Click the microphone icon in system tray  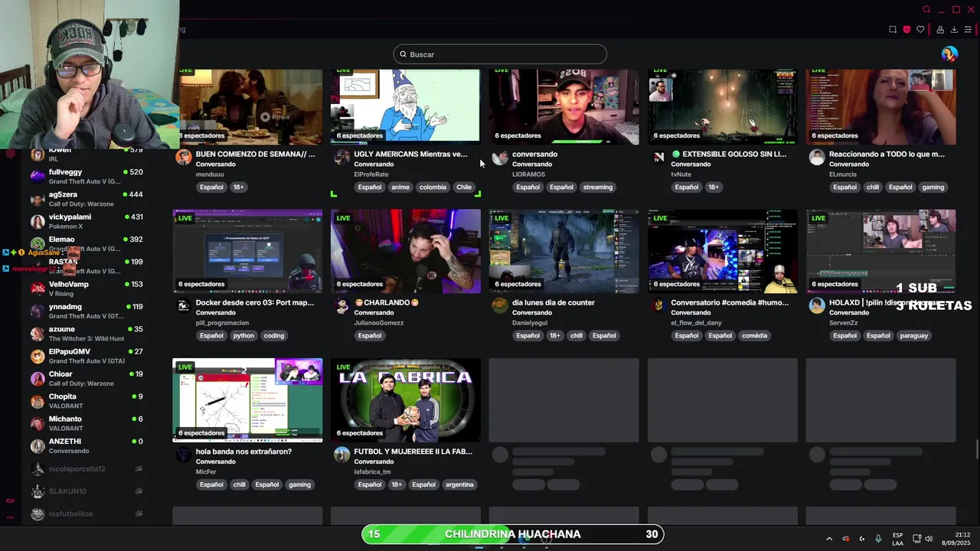click(878, 539)
